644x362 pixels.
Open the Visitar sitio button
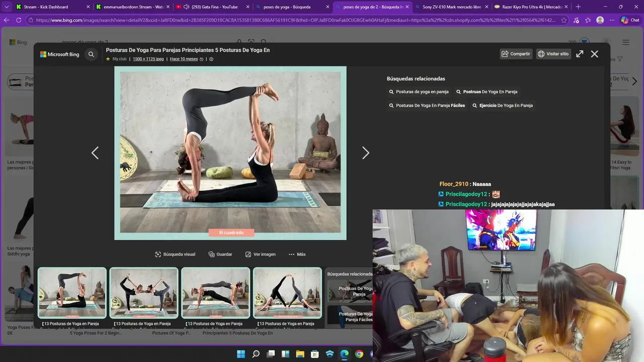[553, 54]
